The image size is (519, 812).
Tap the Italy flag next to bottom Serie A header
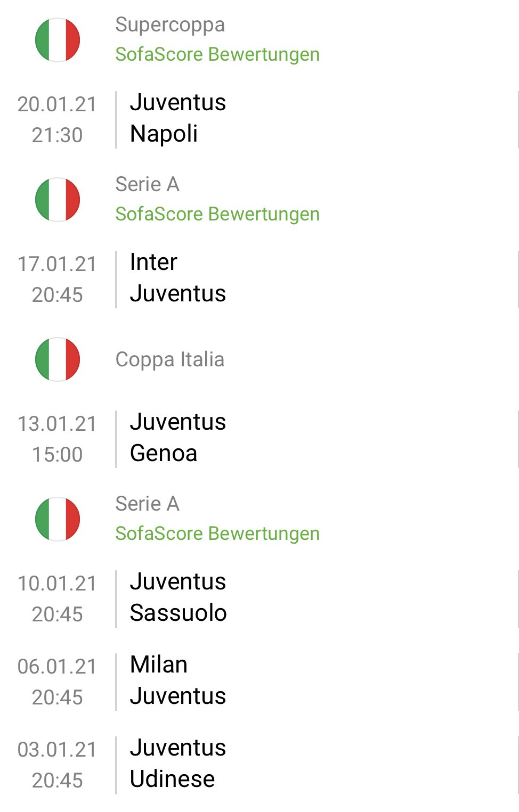[58, 519]
